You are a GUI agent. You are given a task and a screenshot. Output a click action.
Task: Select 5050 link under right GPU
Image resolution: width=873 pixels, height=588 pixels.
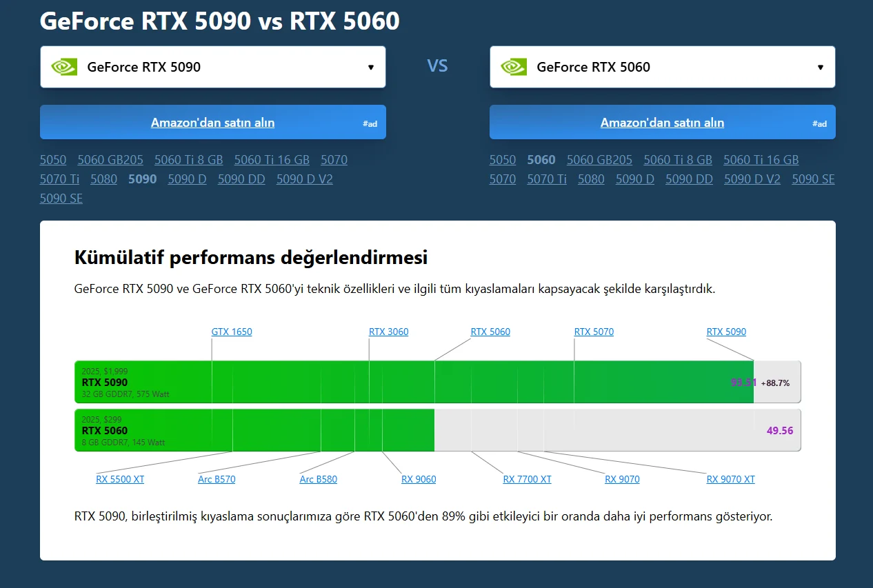(503, 160)
